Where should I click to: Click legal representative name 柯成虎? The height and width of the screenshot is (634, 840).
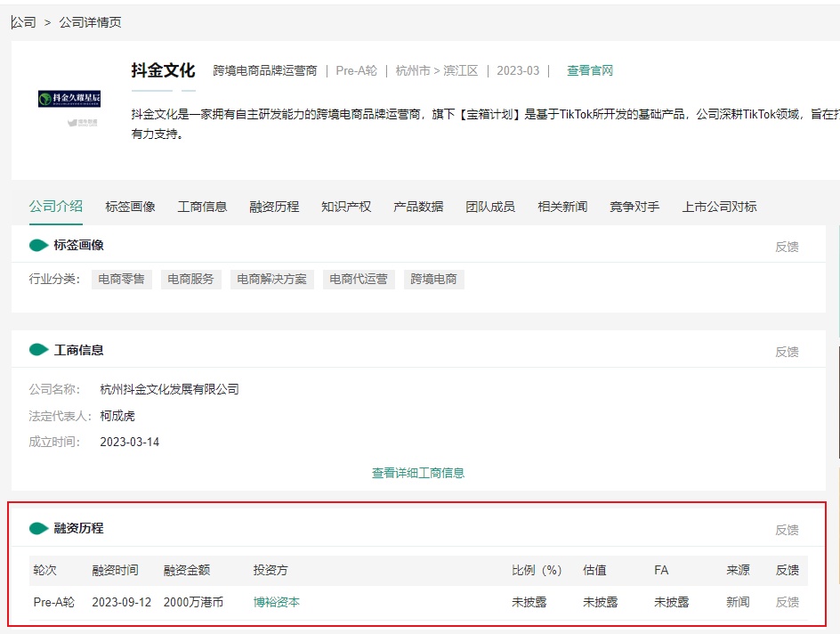(x=117, y=416)
